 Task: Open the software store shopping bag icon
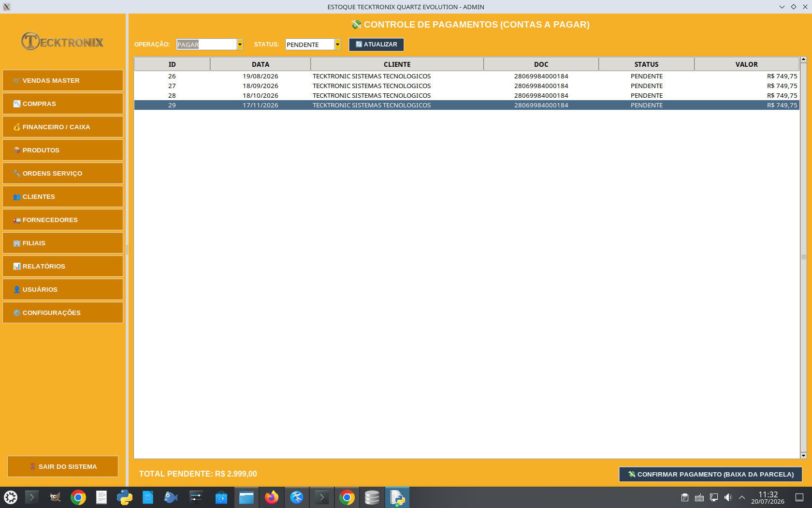click(x=221, y=497)
